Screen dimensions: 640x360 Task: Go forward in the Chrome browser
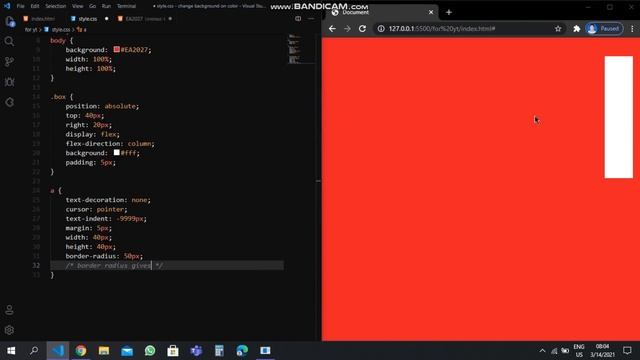tap(347, 29)
